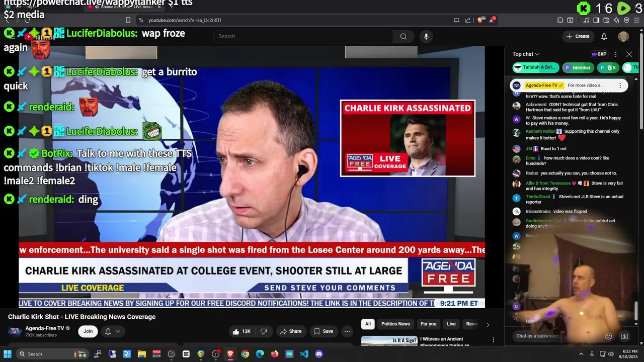Open Discord from taskbar
Viewport: 644px width, 362px height.
(318, 354)
